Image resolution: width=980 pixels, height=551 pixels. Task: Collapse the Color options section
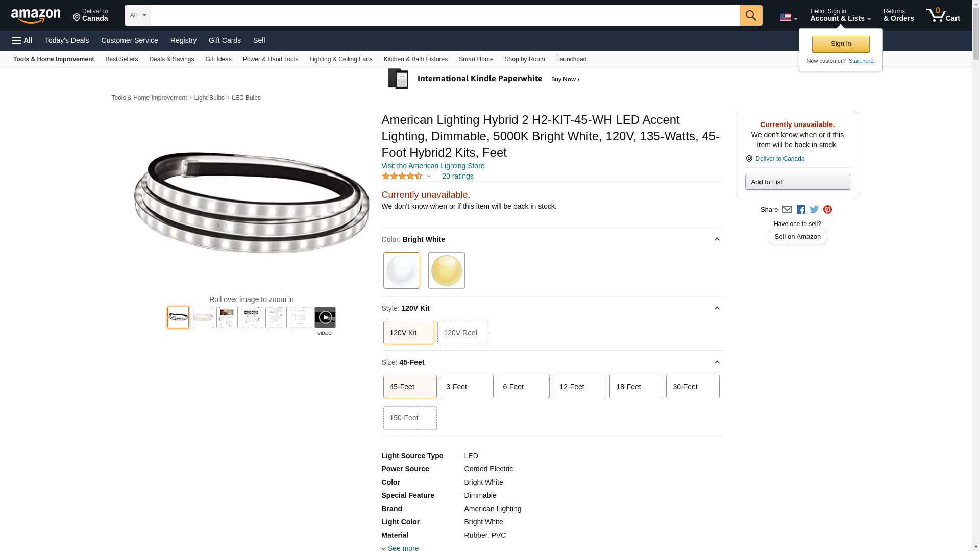click(717, 239)
